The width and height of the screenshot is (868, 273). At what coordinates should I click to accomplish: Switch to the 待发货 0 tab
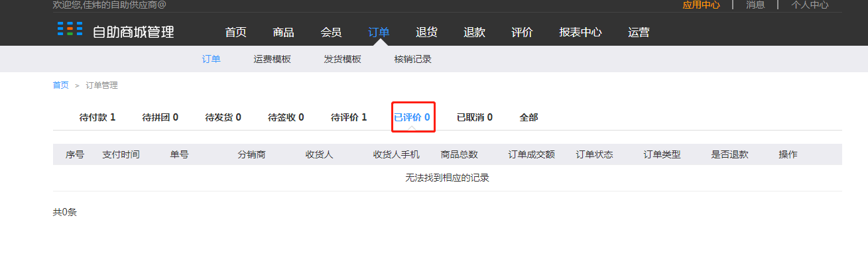coord(223,117)
